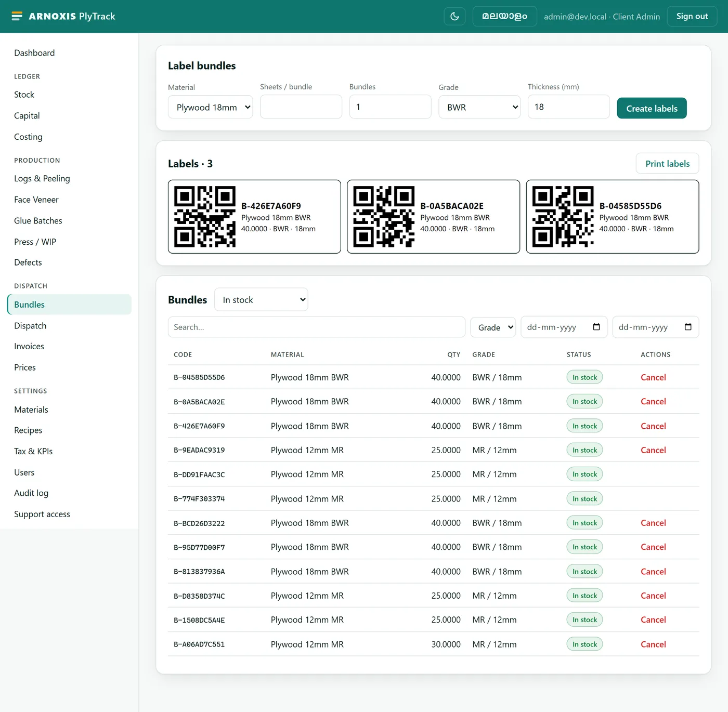The height and width of the screenshot is (712, 728).
Task: Click the QTY column header
Action: click(x=454, y=354)
